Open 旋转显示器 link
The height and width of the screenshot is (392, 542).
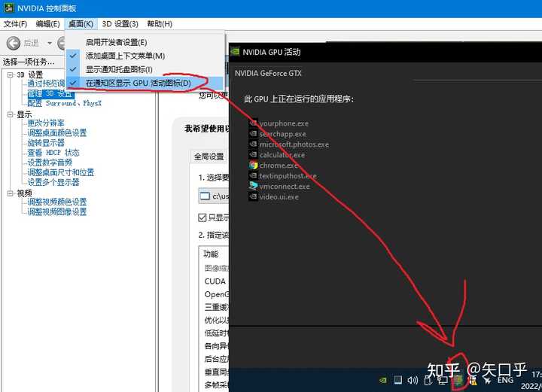[46, 143]
